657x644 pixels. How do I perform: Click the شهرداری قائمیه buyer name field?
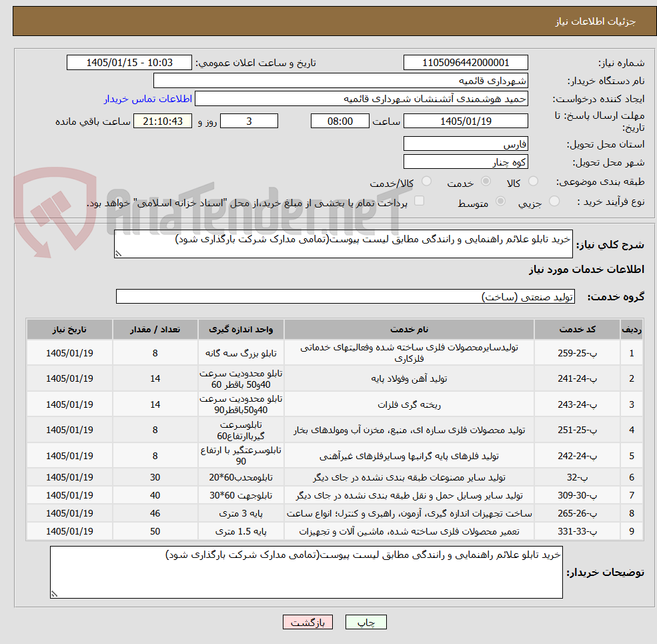coord(341,81)
